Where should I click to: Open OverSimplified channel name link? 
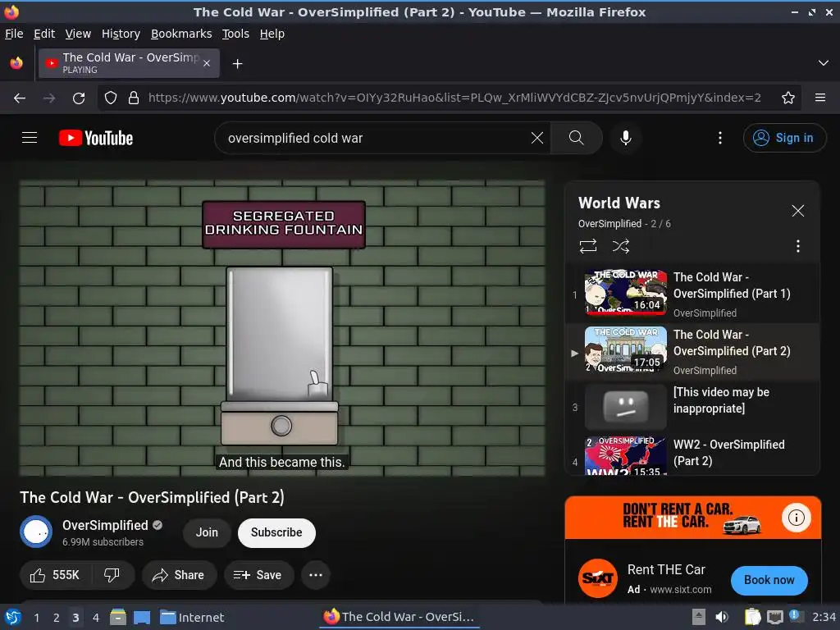pyautogui.click(x=105, y=526)
